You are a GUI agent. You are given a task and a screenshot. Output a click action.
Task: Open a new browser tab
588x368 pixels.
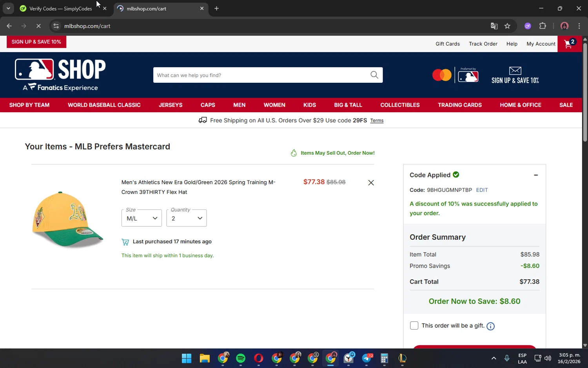point(216,8)
